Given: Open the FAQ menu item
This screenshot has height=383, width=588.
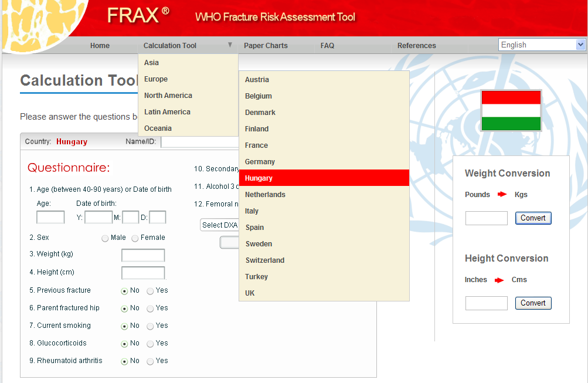Looking at the screenshot, I should pos(327,45).
